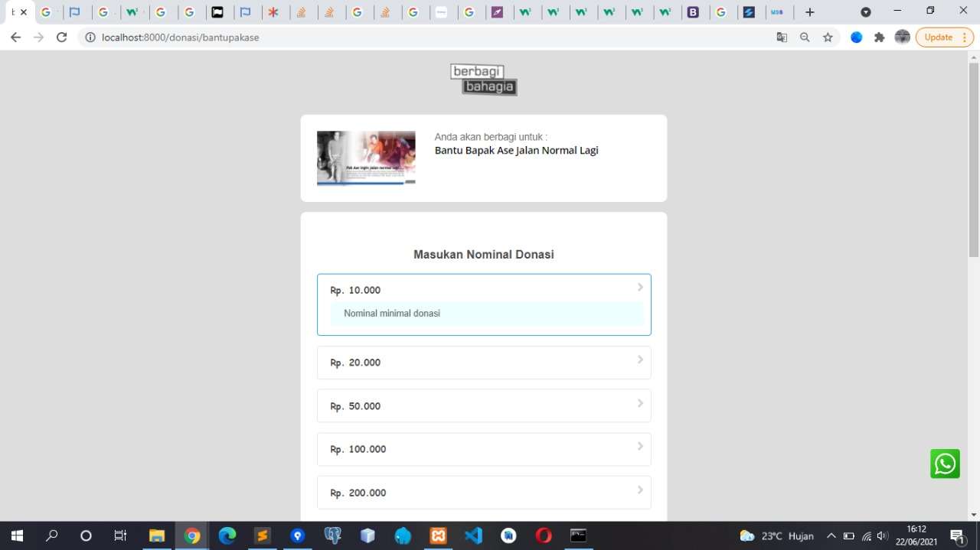Click the Pak Ase campaign thumbnail

click(x=366, y=158)
